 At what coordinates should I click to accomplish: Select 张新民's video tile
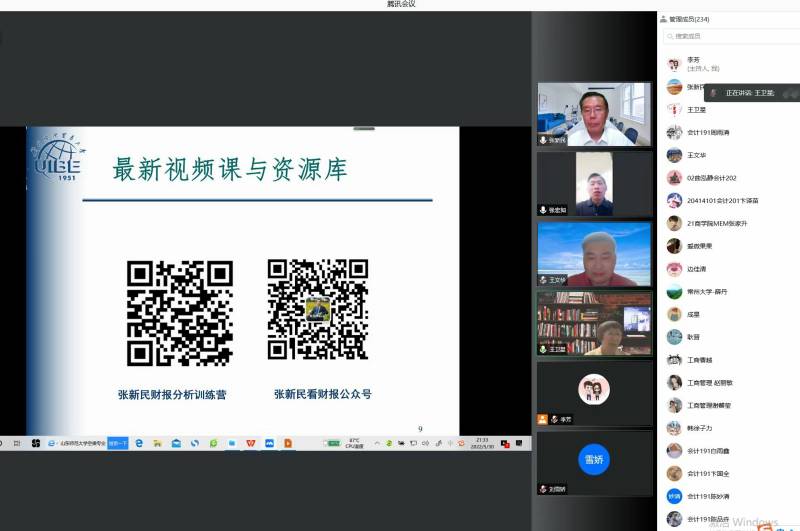[594, 114]
